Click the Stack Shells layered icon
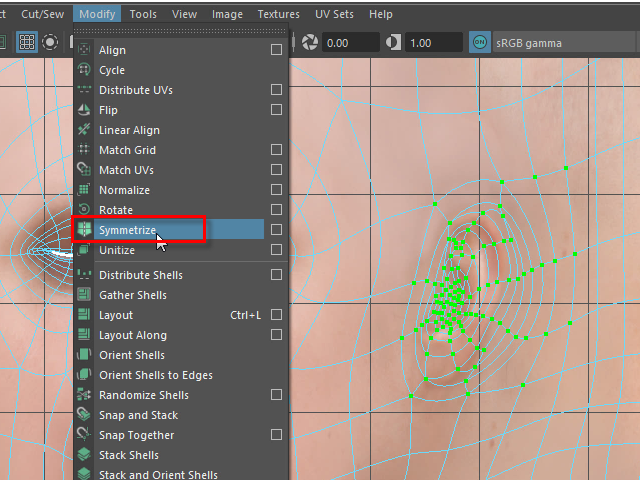Screen dimensions: 640x480 (x=85, y=455)
